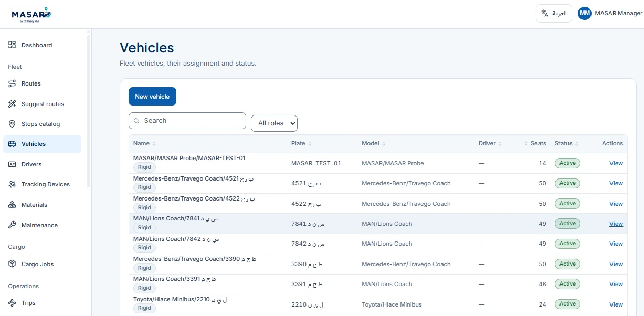
Task: Switch language to Arabic
Action: [x=554, y=14]
